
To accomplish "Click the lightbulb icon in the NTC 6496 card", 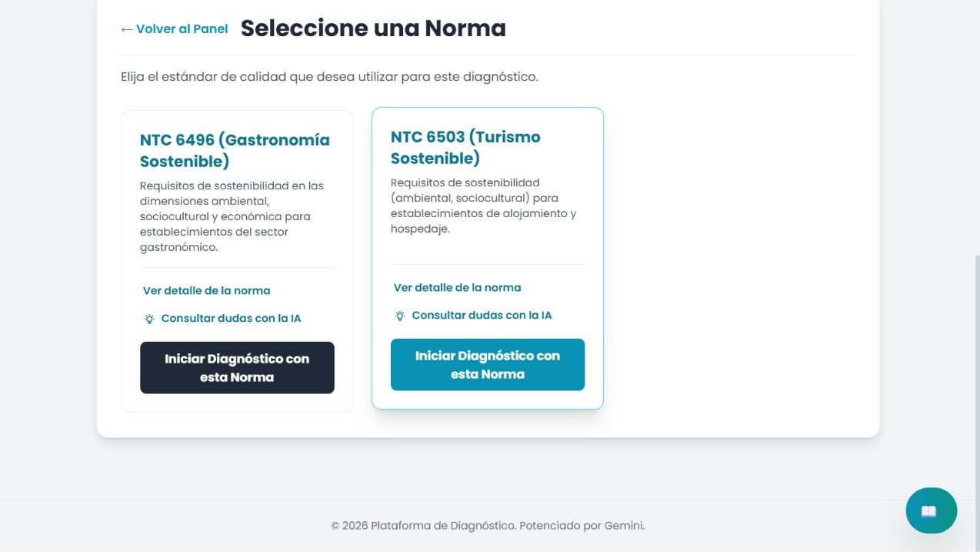I will (149, 319).
